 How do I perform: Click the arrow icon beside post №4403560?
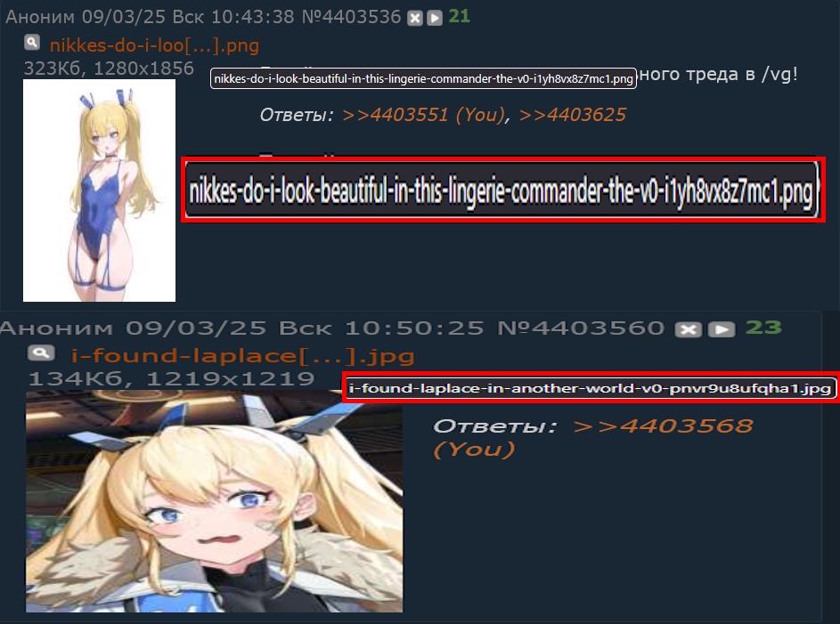[722, 329]
